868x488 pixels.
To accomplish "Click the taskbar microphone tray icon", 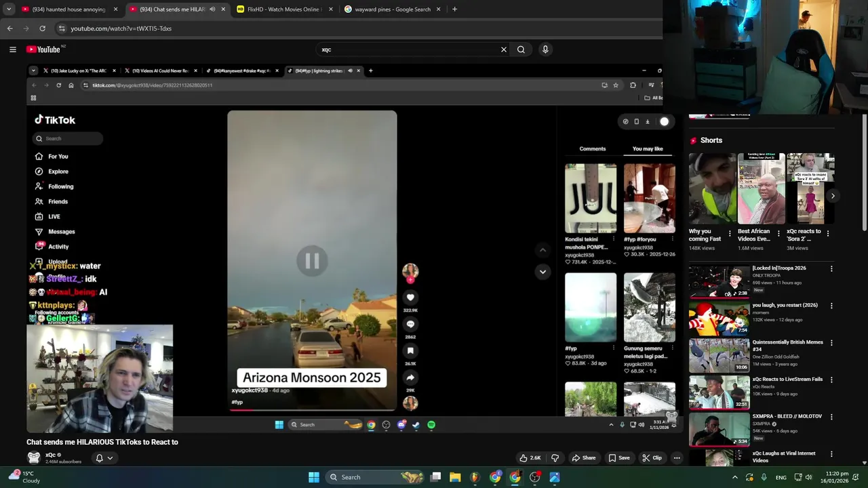I will pos(764,477).
